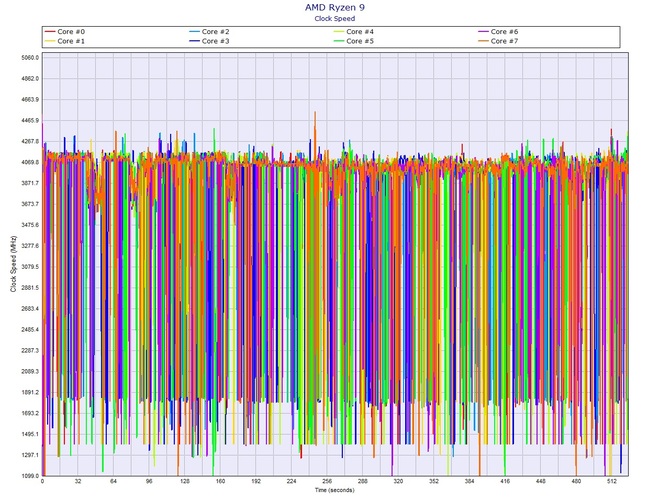Click the 3475.6 y-axis value

click(x=30, y=225)
